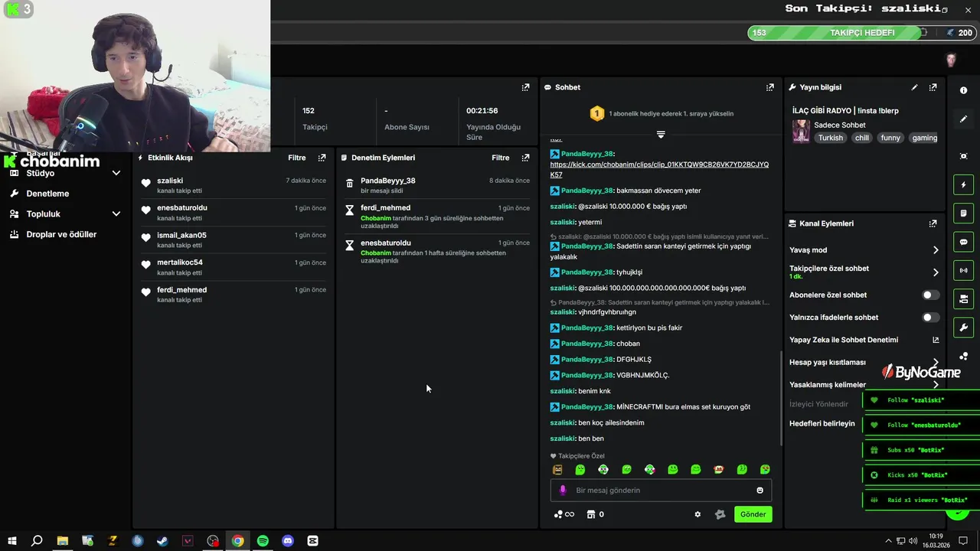Open the chat bubble sidebar icon
This screenshot has height=551, width=980.
pyautogui.click(x=963, y=242)
